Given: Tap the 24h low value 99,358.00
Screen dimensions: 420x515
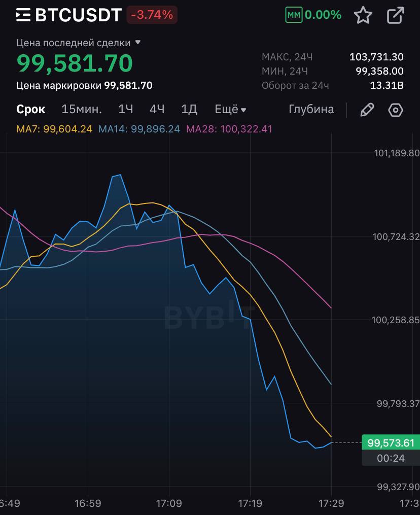Looking at the screenshot, I should click(379, 71).
